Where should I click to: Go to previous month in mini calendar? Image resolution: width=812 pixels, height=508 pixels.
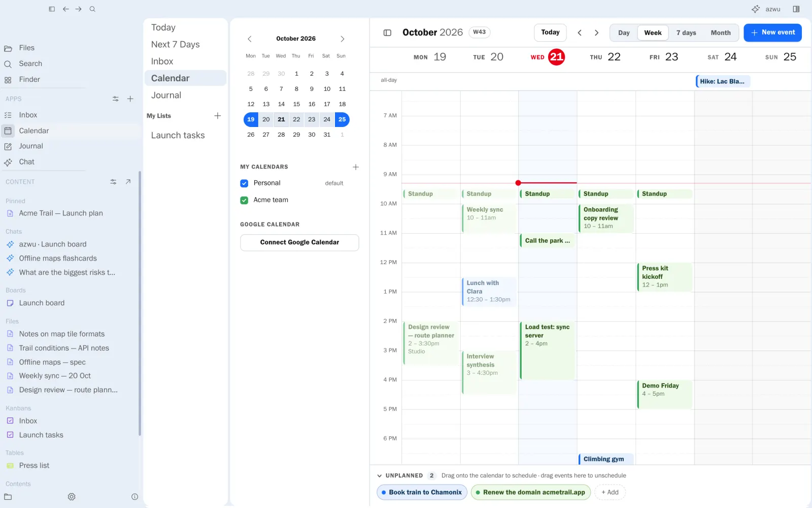pos(249,39)
